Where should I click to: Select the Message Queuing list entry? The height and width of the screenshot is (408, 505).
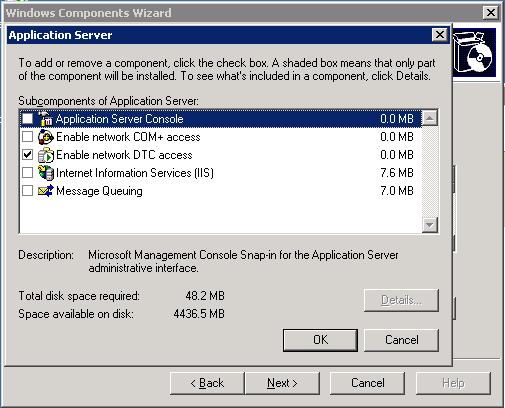220,191
